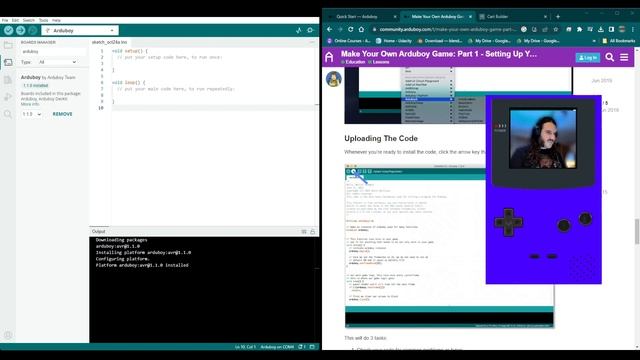Screen dimensions: 640x360
Task: Select the Boards Manager sidebar icon
Action: coord(8,62)
